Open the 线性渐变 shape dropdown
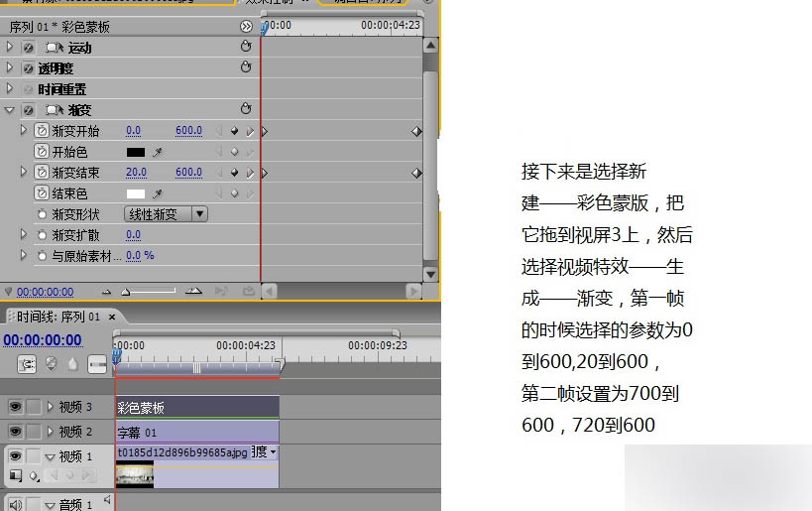This screenshot has width=812, height=511. [x=166, y=214]
